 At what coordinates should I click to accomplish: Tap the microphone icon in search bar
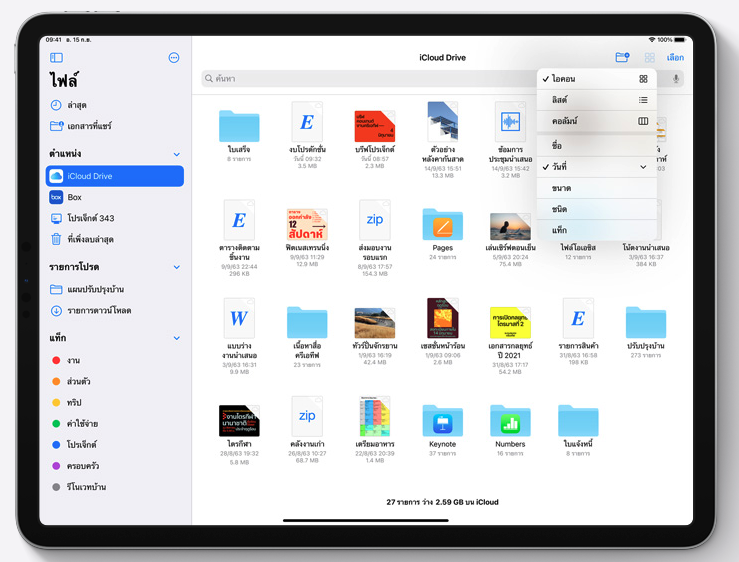(x=676, y=78)
